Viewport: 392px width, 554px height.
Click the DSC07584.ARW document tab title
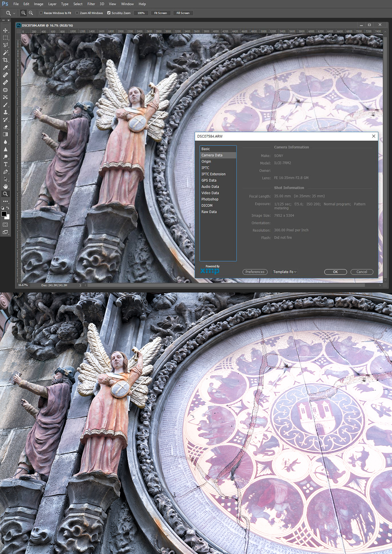tap(47, 25)
